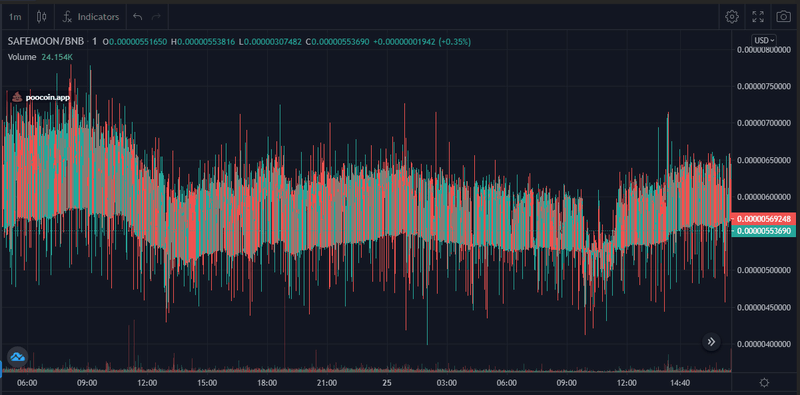Image resolution: width=800 pixels, height=395 pixels.
Task: Open the USD currency dropdown
Action: [764, 40]
